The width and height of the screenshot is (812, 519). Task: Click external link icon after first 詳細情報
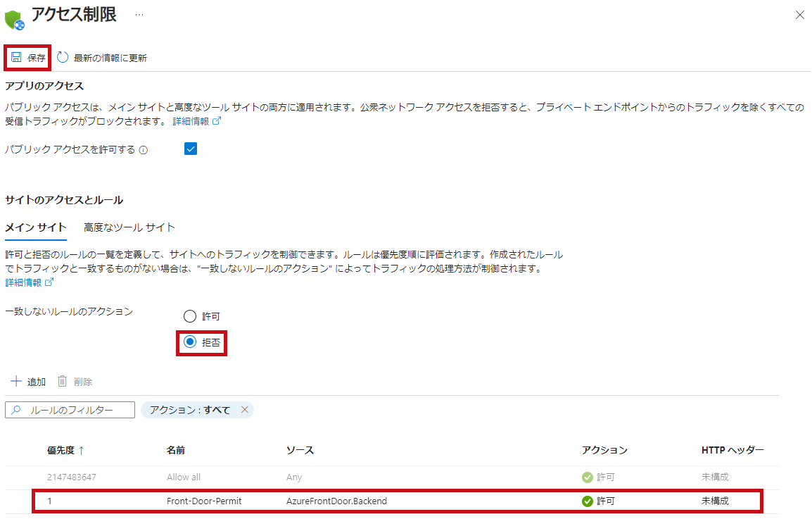click(217, 121)
